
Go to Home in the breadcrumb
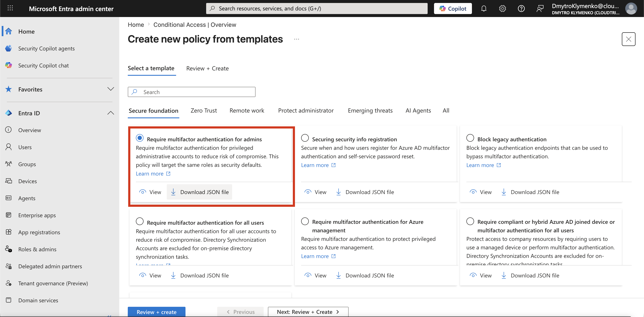pos(136,24)
